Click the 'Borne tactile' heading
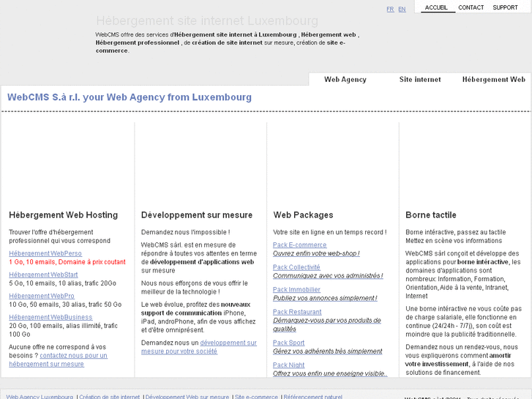Image resolution: width=532 pixels, height=399 pixels. click(x=431, y=215)
